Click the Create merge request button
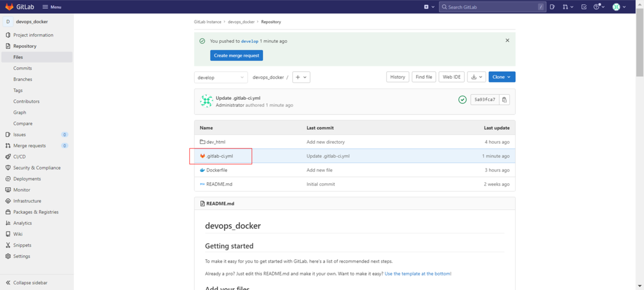This screenshot has height=290, width=644. pyautogui.click(x=236, y=55)
